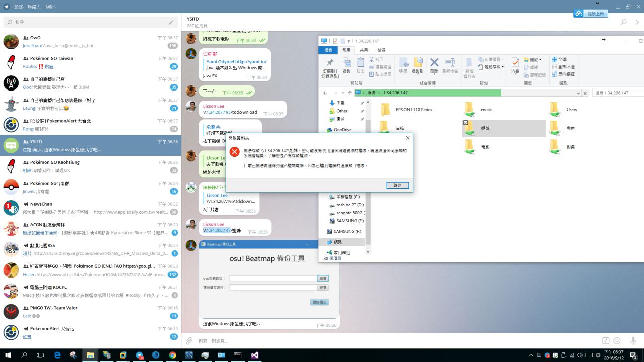
Task: Open the 開啟 dropdown arrow in ribbon
Action: pos(540,60)
